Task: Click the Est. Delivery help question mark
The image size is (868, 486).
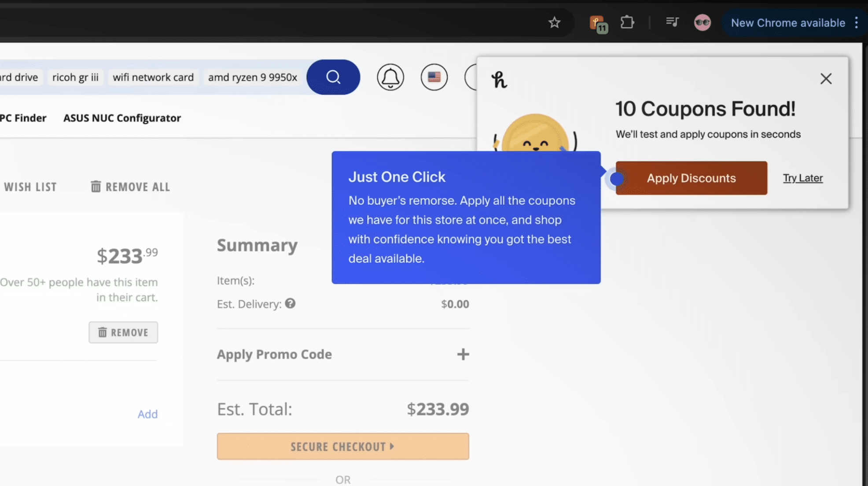Action: 290,303
